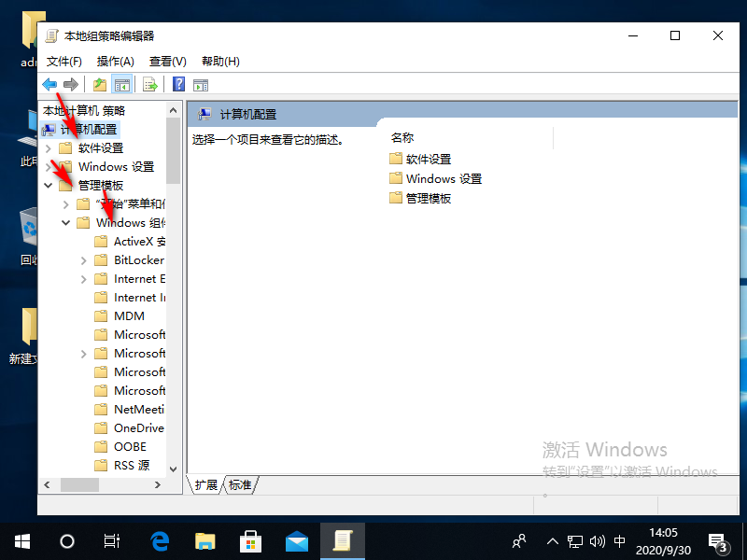Select OneDrive folder in tree
747x560 pixels.
tap(138, 428)
